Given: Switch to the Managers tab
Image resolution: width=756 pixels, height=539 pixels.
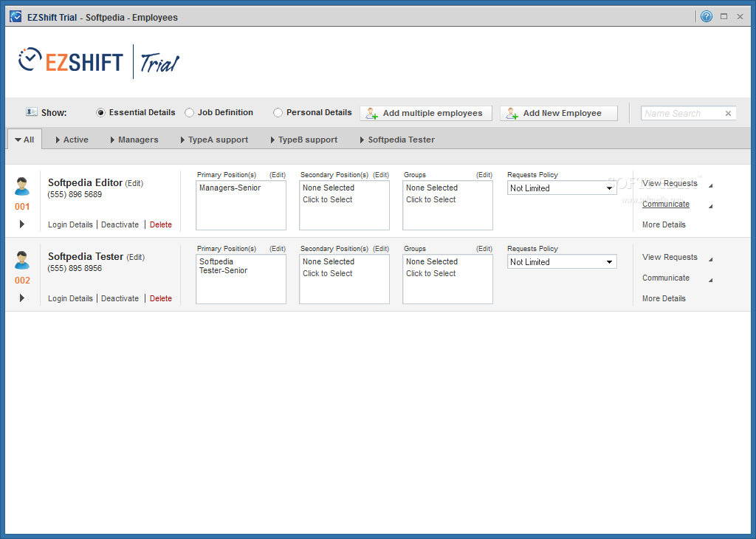Looking at the screenshot, I should pos(134,140).
